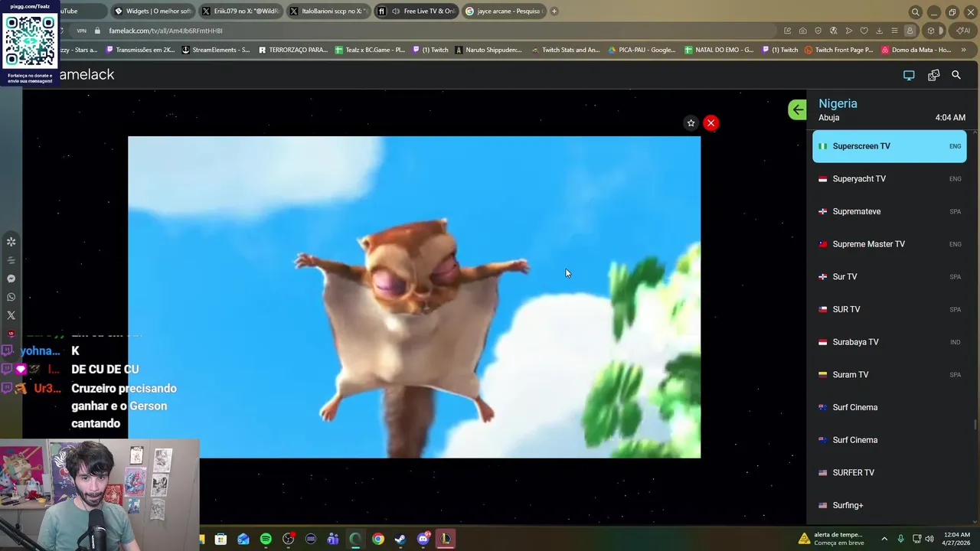Click the send flow arrow icon
Viewport: 980px width, 551px height.
[848, 31]
